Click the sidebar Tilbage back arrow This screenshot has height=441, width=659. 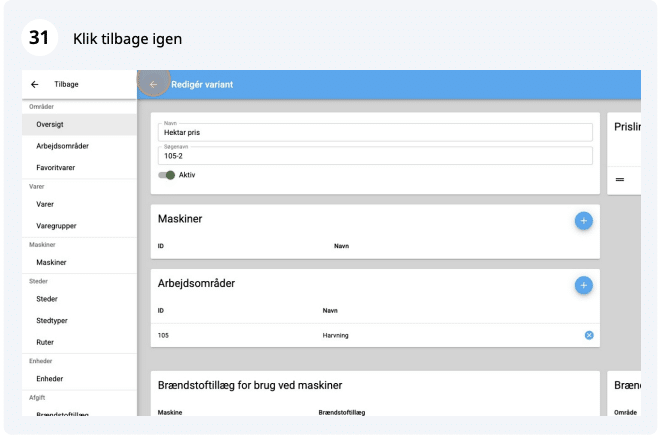[35, 85]
